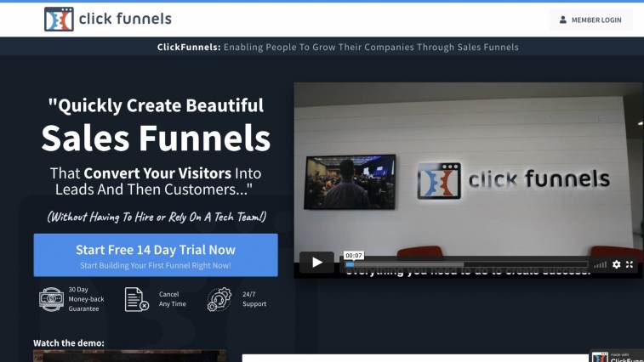Open video settings gear
This screenshot has width=644, height=362.
point(617,264)
